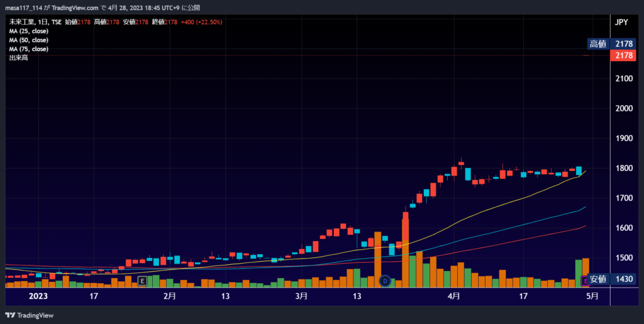Select the MA (25, close) indicator label
This screenshot has width=644, height=324.
click(x=29, y=31)
